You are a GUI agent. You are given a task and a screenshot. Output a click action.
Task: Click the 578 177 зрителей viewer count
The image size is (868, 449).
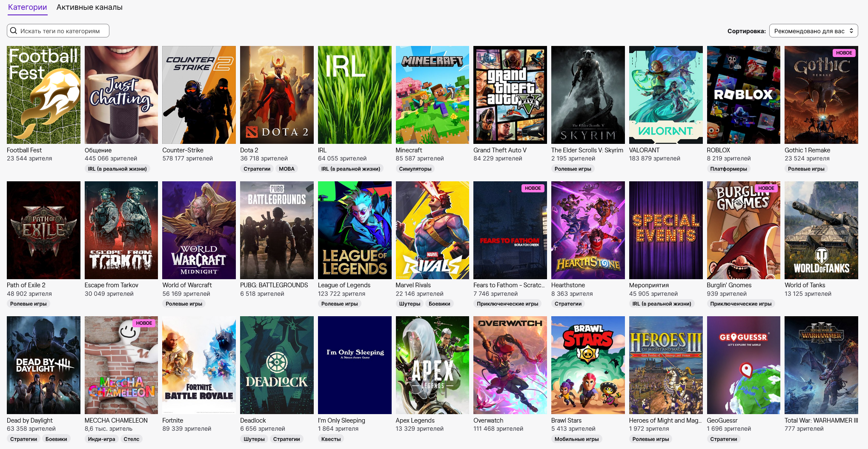pyautogui.click(x=187, y=158)
